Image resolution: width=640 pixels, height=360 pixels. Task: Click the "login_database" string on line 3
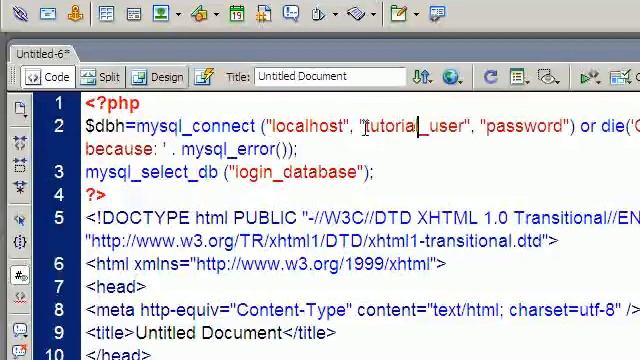296,172
